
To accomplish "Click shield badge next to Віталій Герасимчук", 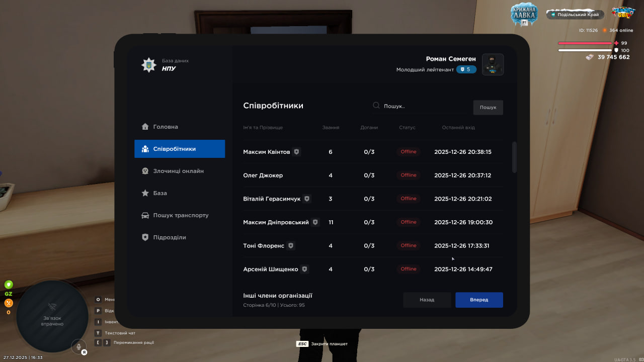I will pyautogui.click(x=307, y=199).
